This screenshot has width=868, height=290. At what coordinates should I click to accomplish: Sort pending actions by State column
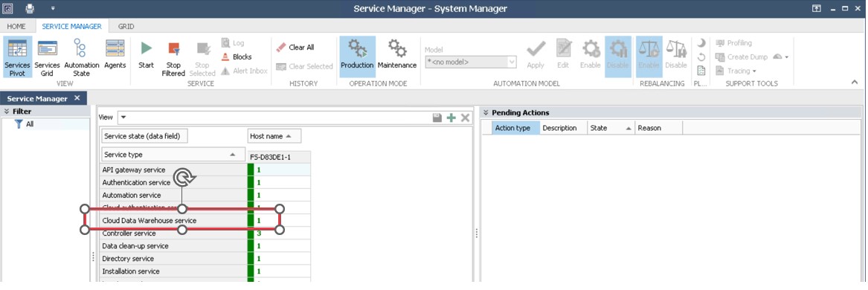[611, 128]
